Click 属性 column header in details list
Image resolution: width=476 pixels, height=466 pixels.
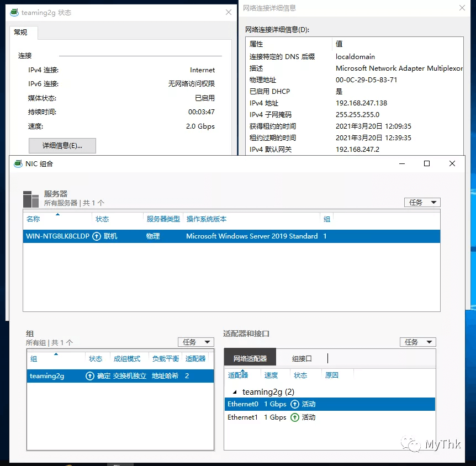(256, 44)
